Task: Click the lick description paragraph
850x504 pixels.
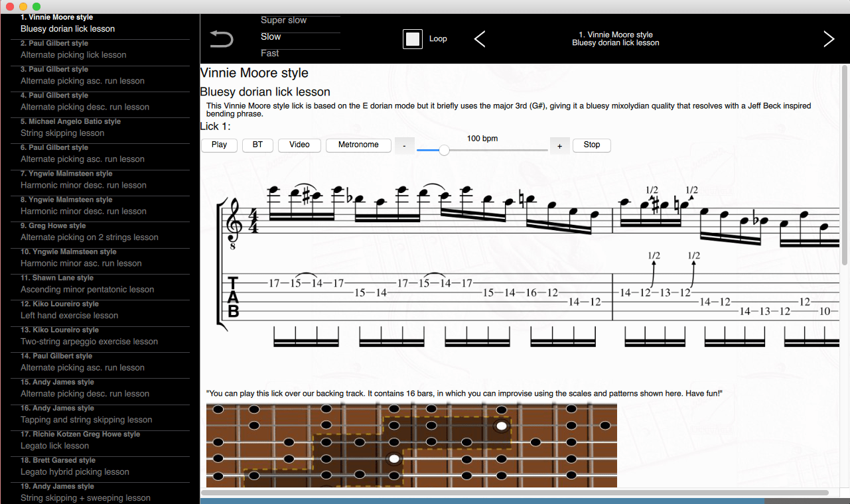Action: pos(509,109)
